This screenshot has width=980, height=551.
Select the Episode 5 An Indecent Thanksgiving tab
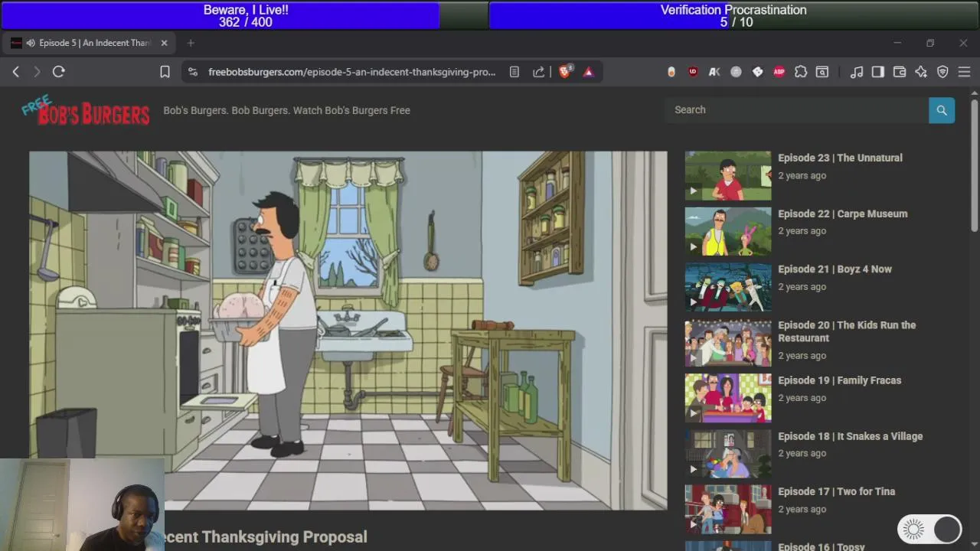[x=88, y=43]
